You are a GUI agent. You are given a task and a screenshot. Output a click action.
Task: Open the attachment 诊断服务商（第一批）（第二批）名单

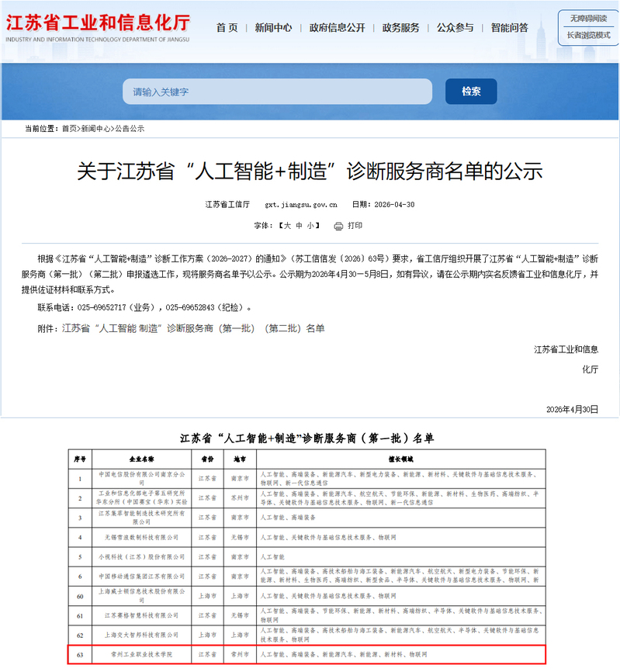point(193,329)
